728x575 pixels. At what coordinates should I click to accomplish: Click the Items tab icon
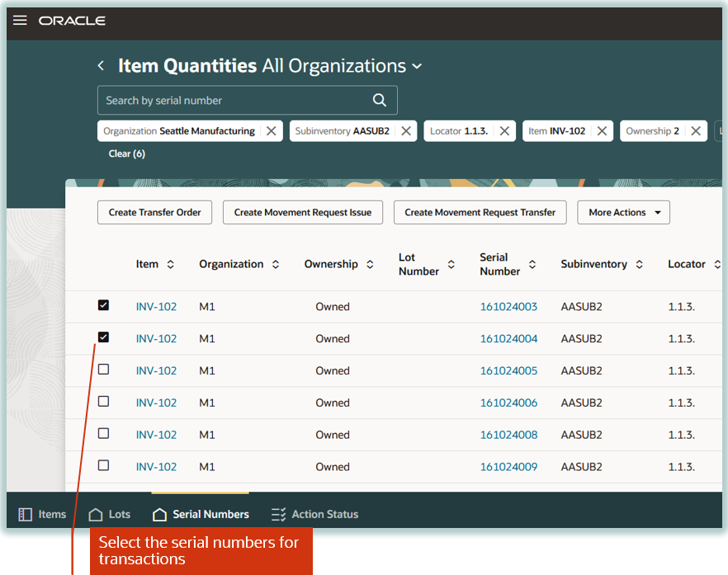coord(25,514)
